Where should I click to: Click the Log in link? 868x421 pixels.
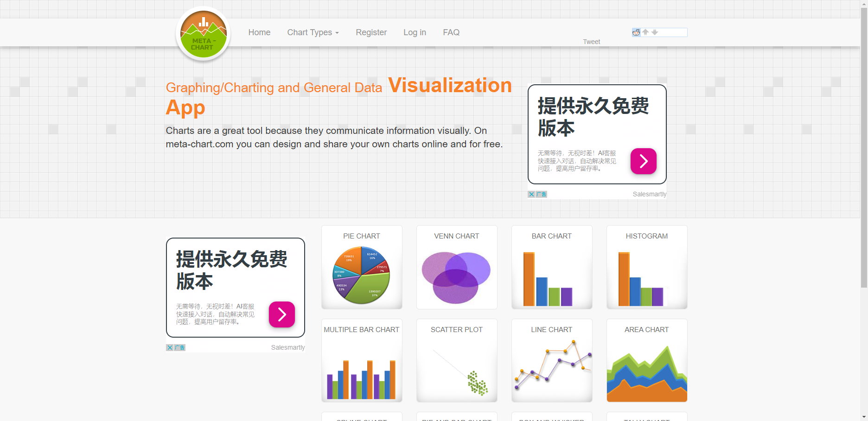[415, 32]
